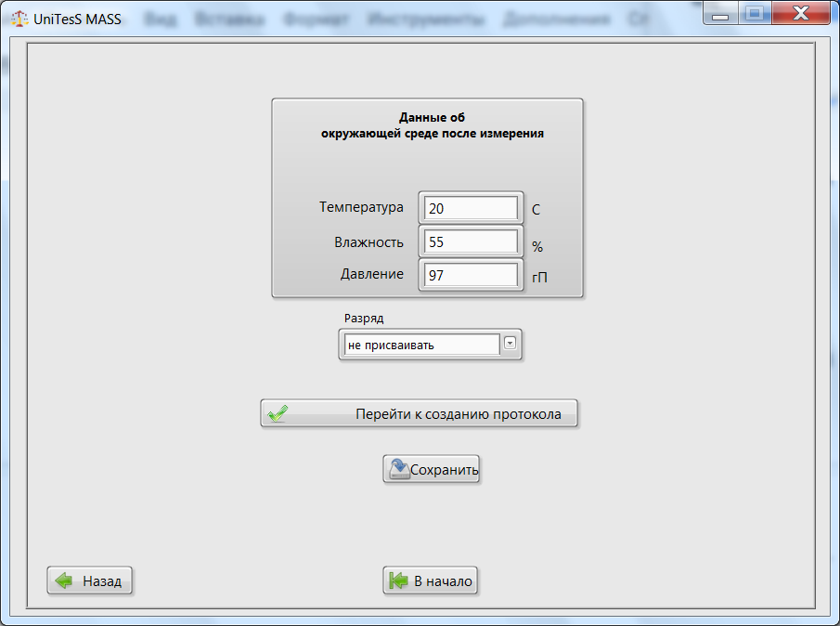Click the green checkmark icon on protocol button
This screenshot has width=840, height=626.
[277, 414]
